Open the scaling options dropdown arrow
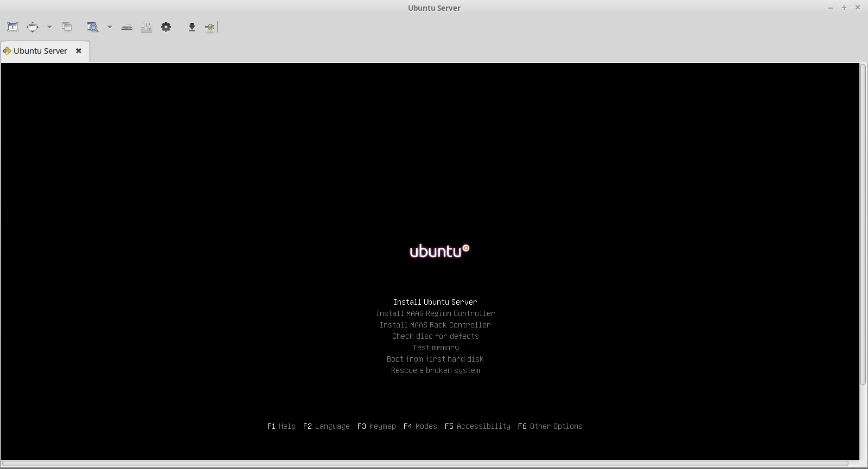 110,27
